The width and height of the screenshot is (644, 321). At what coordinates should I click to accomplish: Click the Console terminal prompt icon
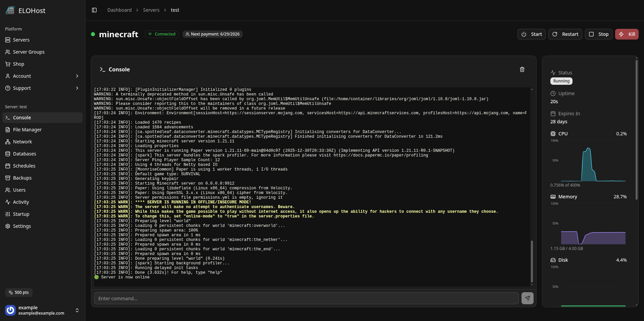click(102, 69)
